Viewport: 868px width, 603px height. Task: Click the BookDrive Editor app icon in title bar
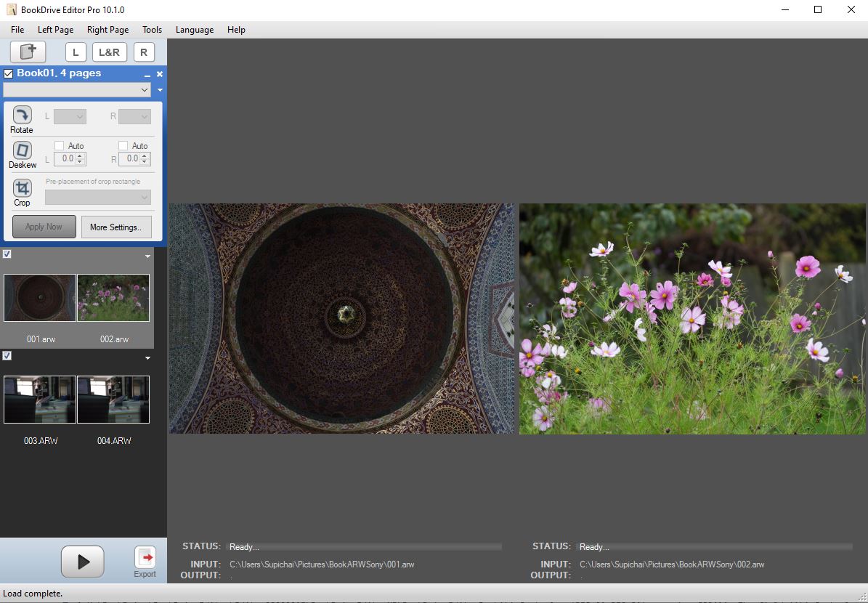coord(12,9)
